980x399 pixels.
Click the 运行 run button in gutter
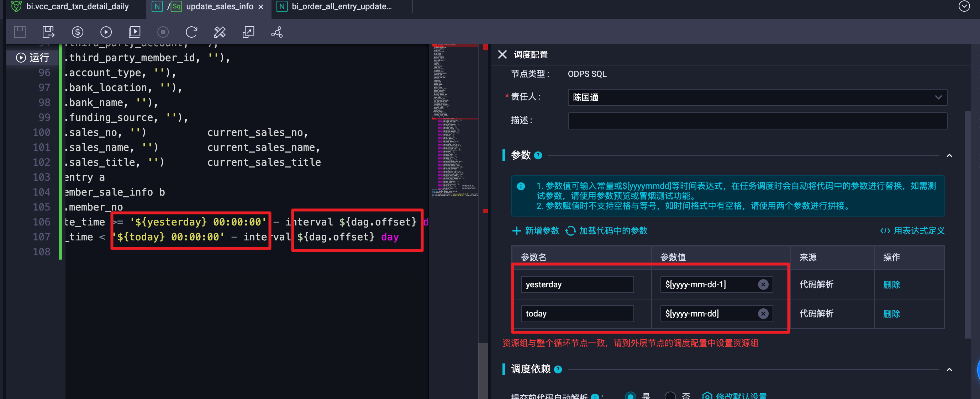click(x=33, y=58)
